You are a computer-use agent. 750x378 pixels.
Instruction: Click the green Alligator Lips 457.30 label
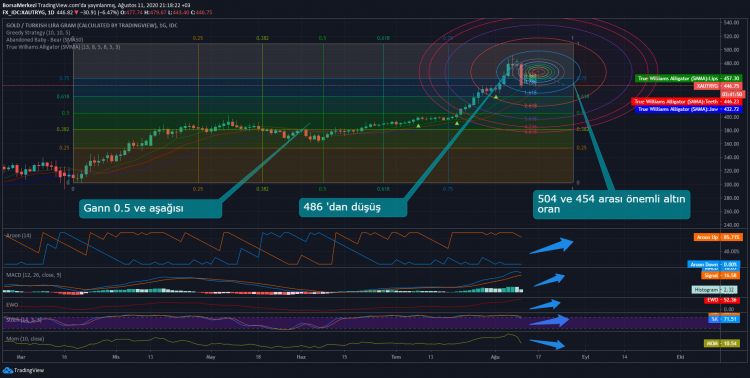[688, 78]
